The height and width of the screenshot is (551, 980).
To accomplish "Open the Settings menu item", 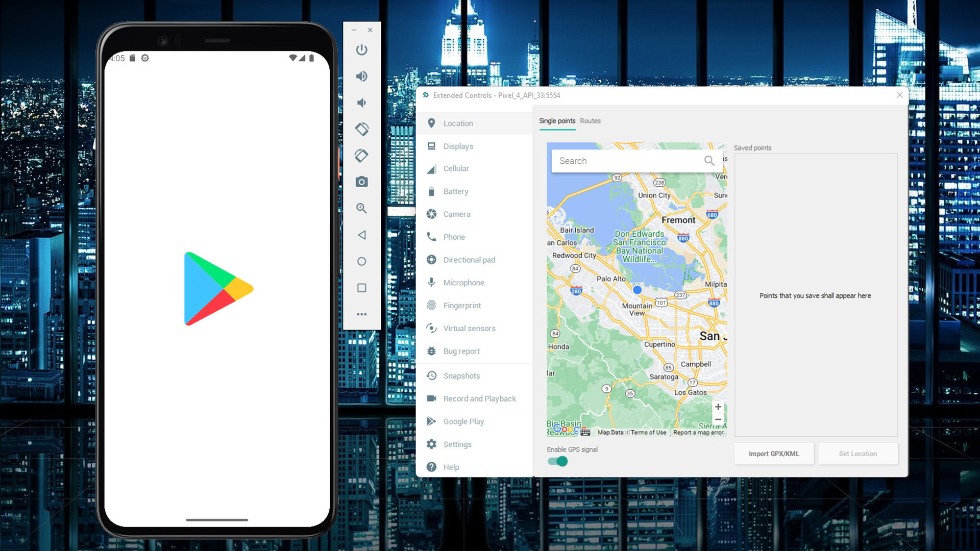I will coord(458,443).
